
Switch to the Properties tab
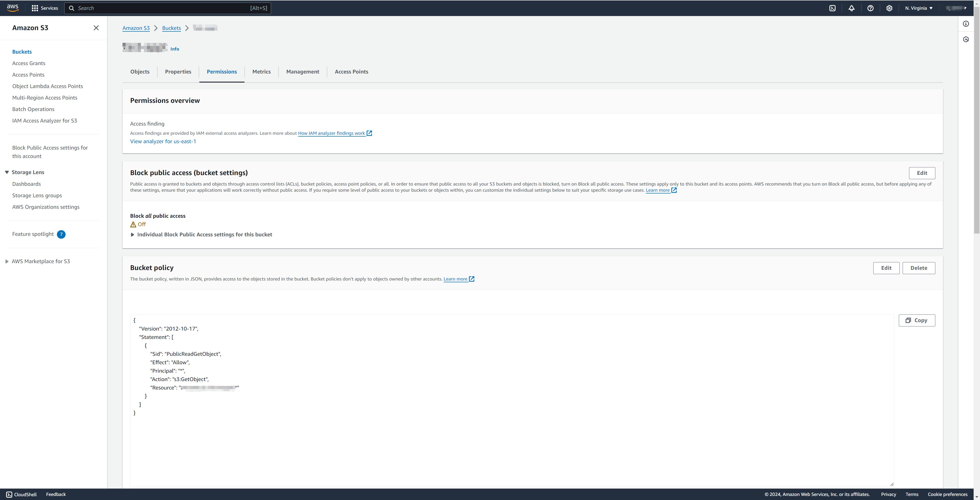pyautogui.click(x=178, y=71)
